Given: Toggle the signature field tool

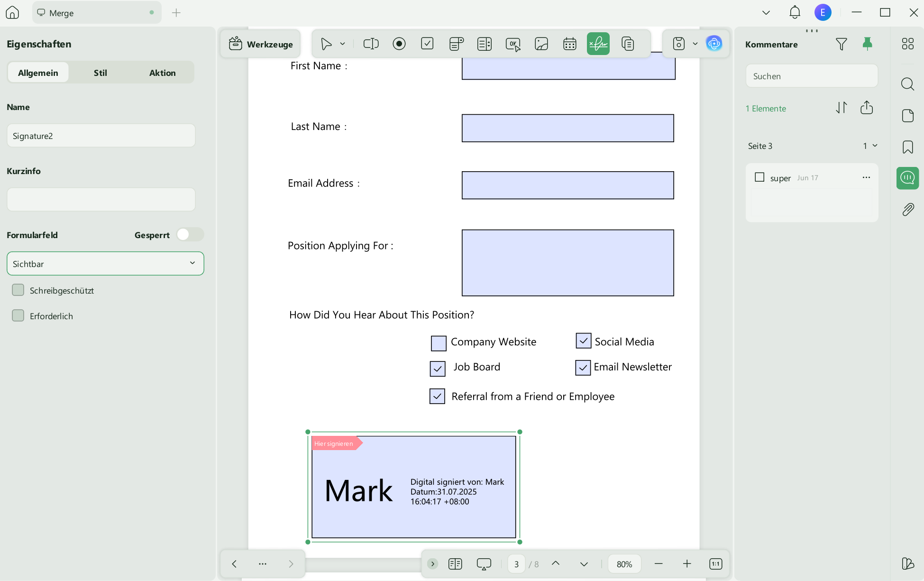Looking at the screenshot, I should click(x=598, y=44).
